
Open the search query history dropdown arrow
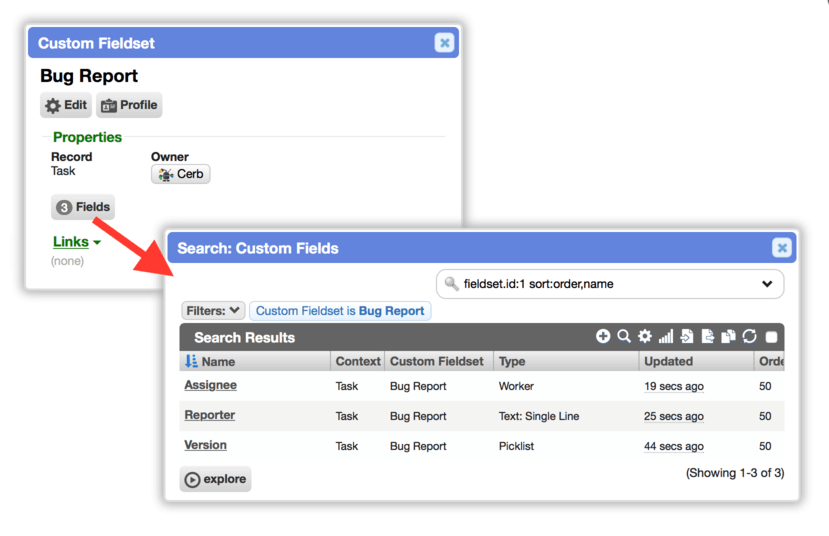click(x=767, y=284)
